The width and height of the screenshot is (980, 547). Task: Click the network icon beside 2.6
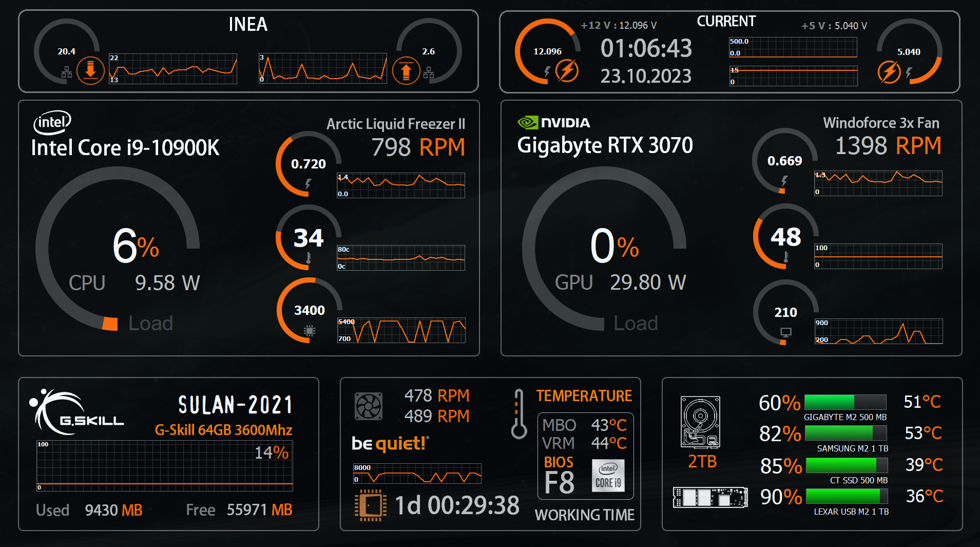(x=429, y=72)
